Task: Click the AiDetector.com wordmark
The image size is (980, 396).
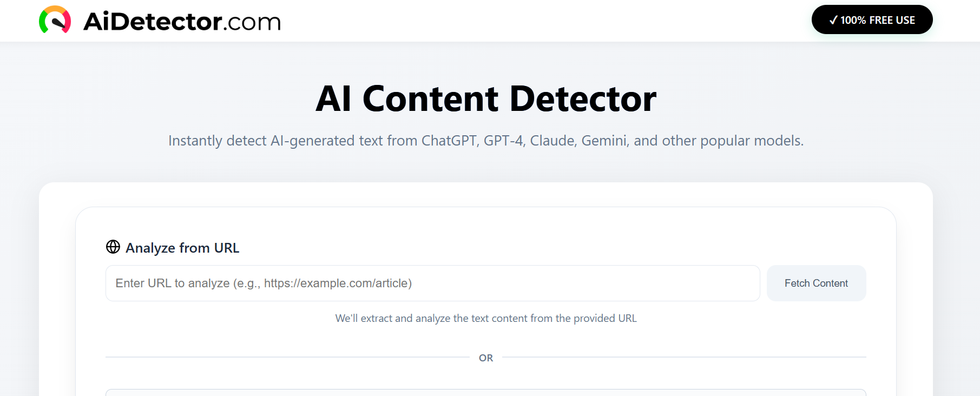Action: click(182, 22)
